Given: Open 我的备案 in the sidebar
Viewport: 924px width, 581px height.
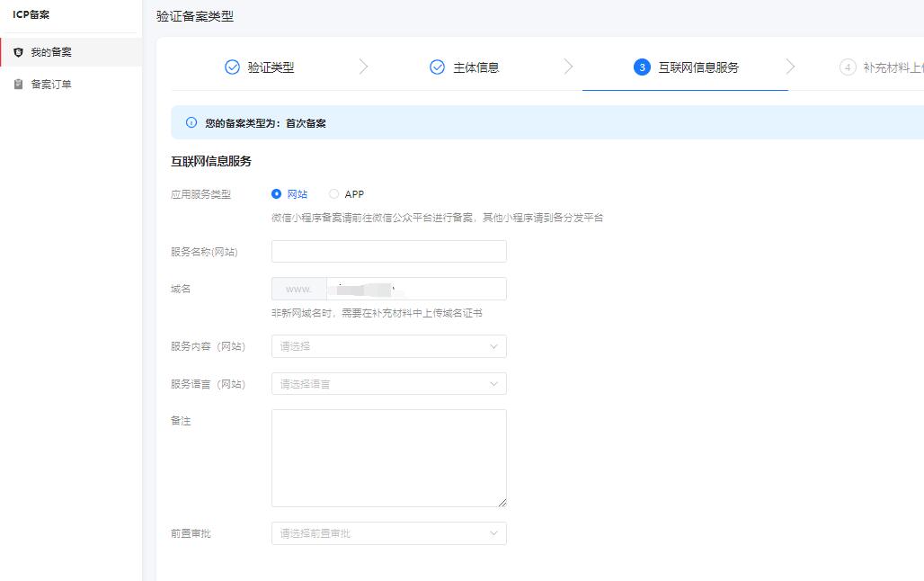Looking at the screenshot, I should 71,52.
